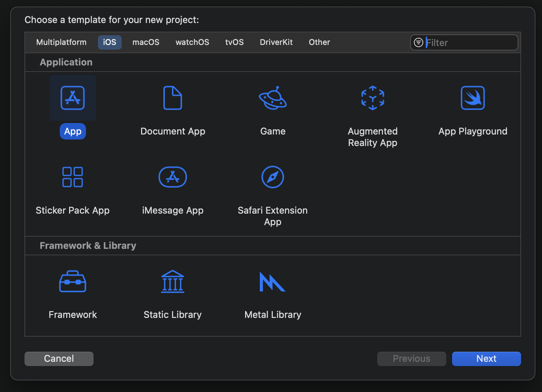Image resolution: width=542 pixels, height=392 pixels.
Task: Pick the Safari Extension App compass icon
Action: (273, 177)
